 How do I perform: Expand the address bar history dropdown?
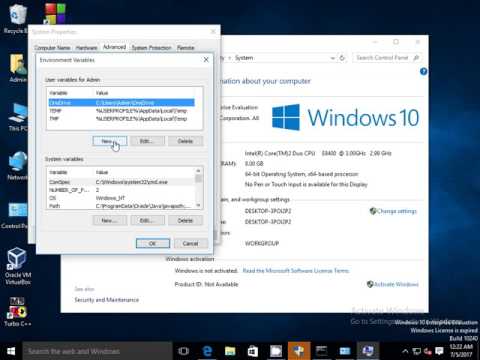332,58
